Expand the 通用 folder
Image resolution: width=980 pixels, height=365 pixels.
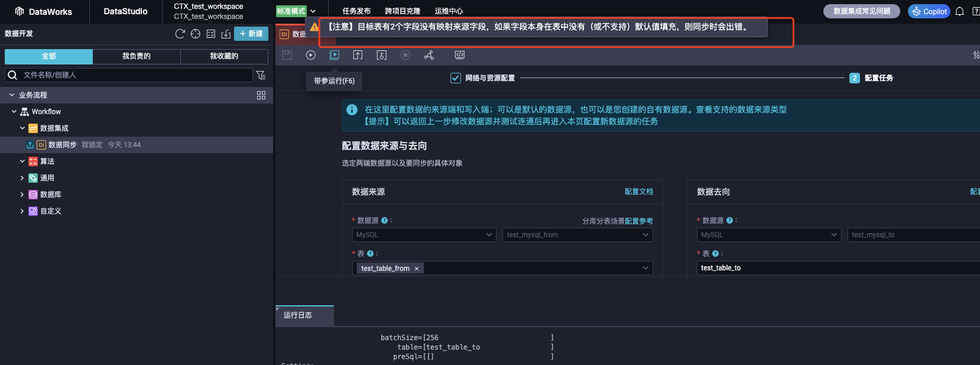click(x=22, y=178)
